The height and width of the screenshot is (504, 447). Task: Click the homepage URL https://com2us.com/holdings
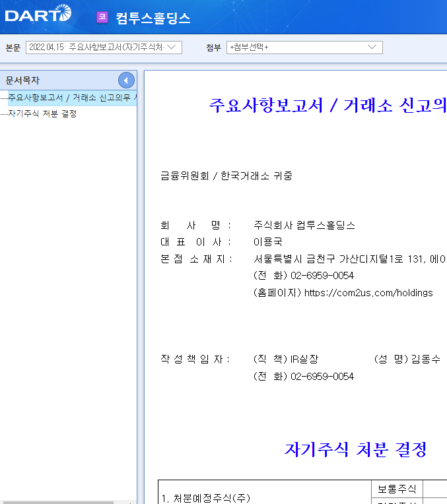click(368, 293)
